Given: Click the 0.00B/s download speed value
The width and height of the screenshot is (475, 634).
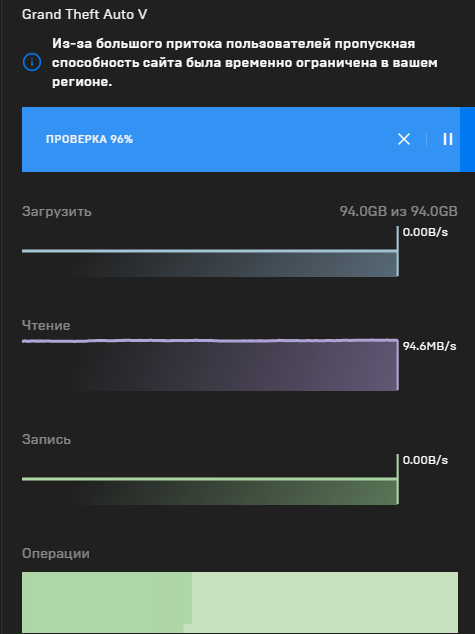Looking at the screenshot, I should 425,232.
